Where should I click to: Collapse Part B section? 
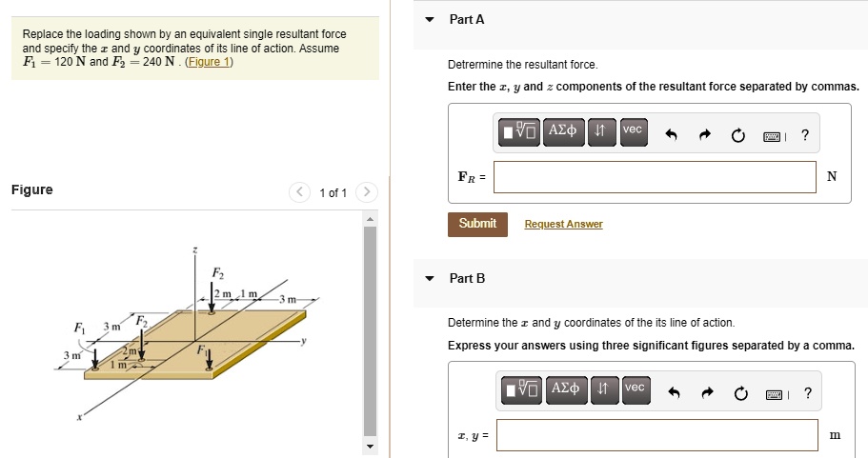click(x=430, y=278)
